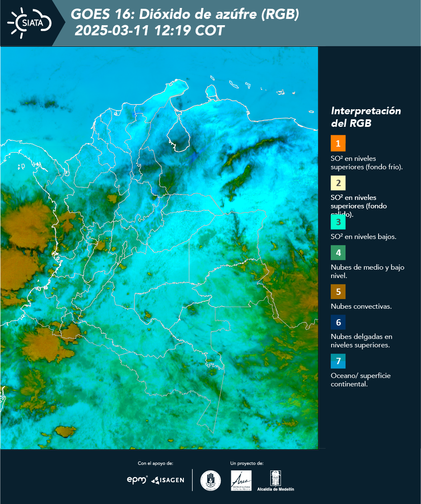
Task: Click the ISAGEN logo in the footer
Action: pos(167,480)
